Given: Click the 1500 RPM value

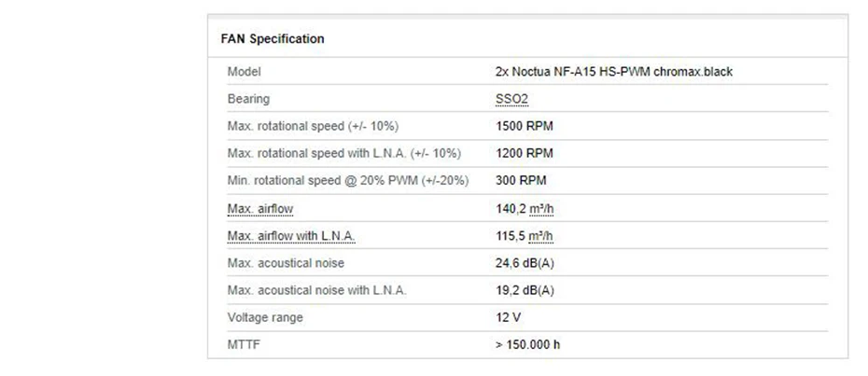Looking at the screenshot, I should point(524,126).
